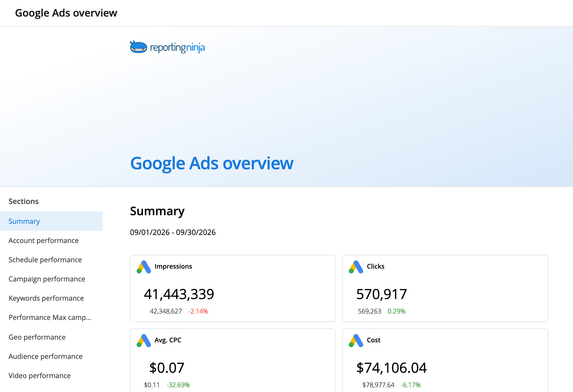This screenshot has width=573, height=392.
Task: Click the Sections sidebar heading
Action: click(x=24, y=201)
